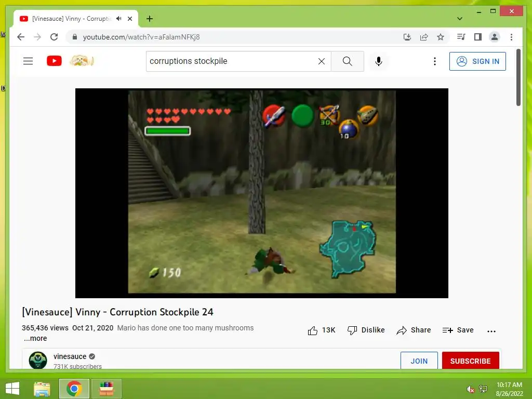Open the vinesauce channel name link

pyautogui.click(x=70, y=356)
